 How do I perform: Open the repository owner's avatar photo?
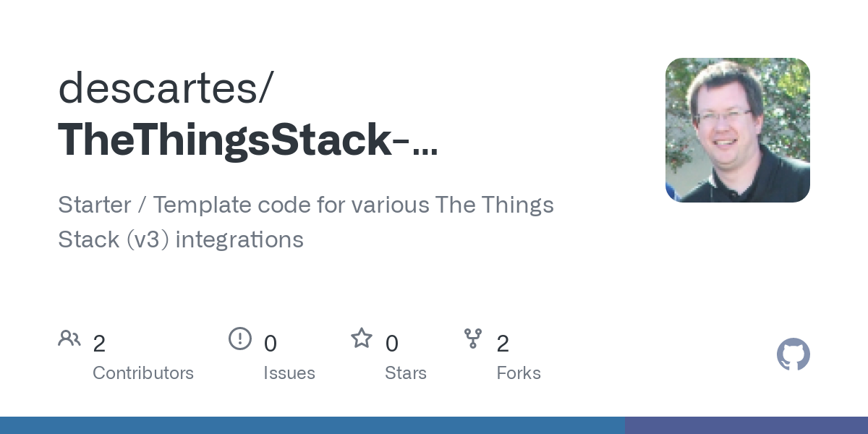pyautogui.click(x=737, y=130)
